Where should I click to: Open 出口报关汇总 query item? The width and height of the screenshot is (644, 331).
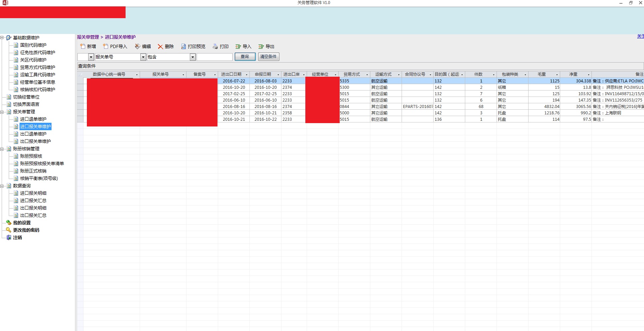(33, 215)
